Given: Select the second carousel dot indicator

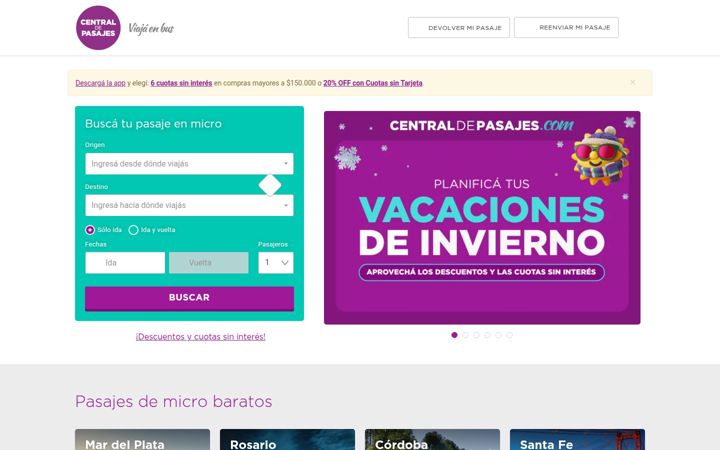Looking at the screenshot, I should pos(465,335).
